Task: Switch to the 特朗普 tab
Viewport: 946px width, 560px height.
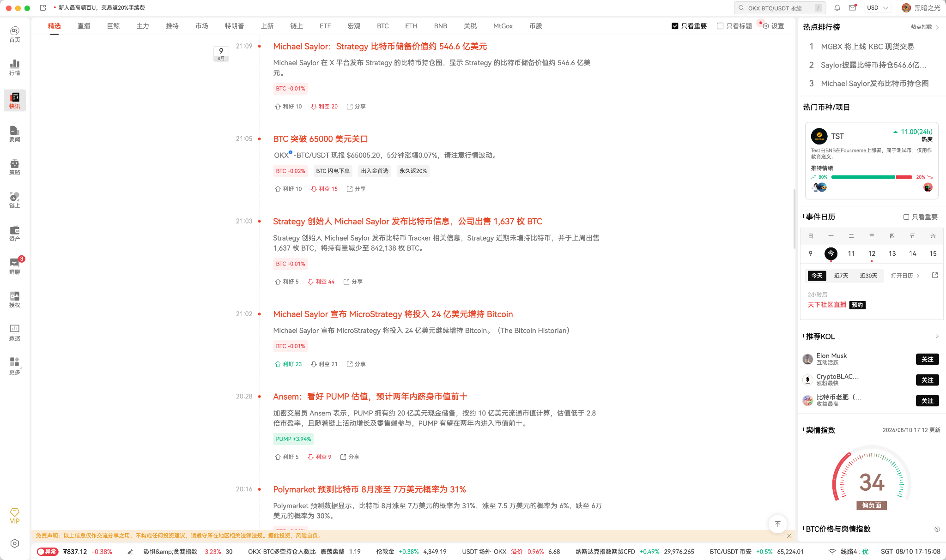Action: click(234, 26)
